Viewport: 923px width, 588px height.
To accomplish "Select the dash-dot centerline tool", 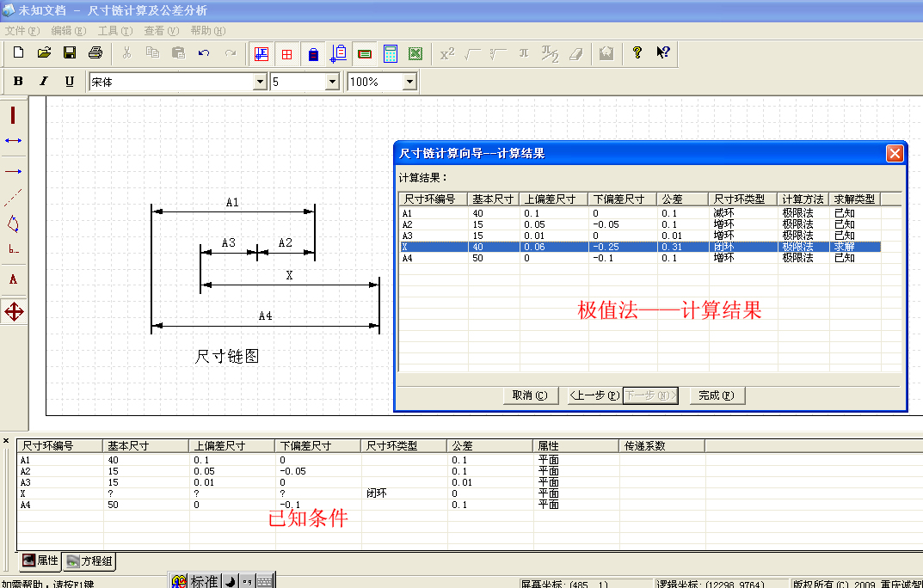I will point(13,198).
